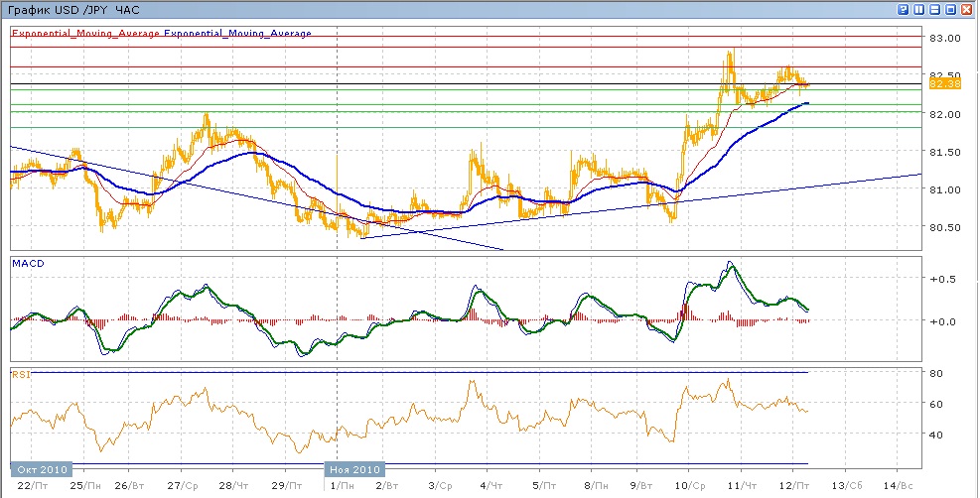Click the 83.00 price level on scale

click(944, 38)
